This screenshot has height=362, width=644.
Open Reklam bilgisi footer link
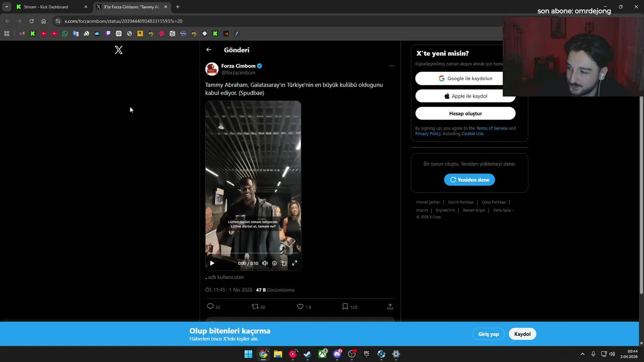(x=474, y=210)
